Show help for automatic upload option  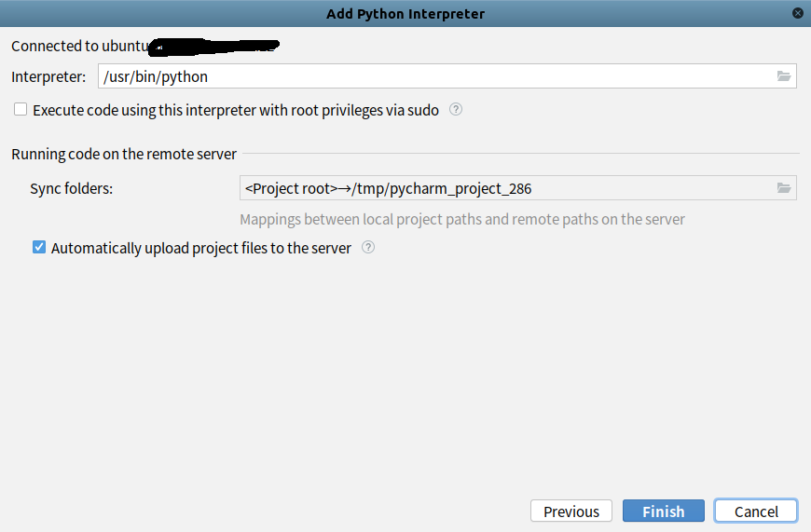(368, 248)
